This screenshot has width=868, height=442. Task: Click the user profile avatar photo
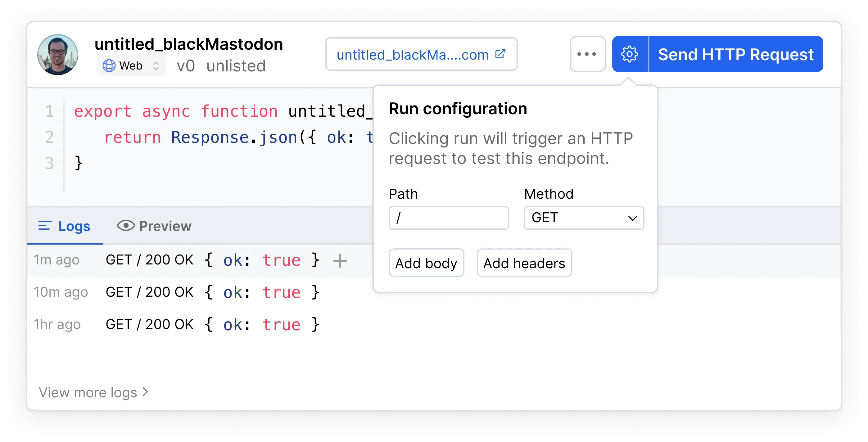point(57,54)
